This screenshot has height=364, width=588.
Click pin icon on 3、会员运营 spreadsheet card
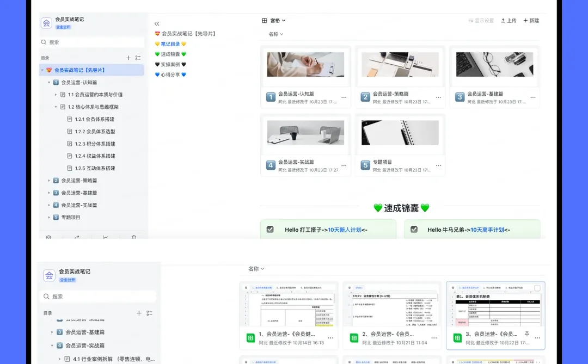(527, 334)
